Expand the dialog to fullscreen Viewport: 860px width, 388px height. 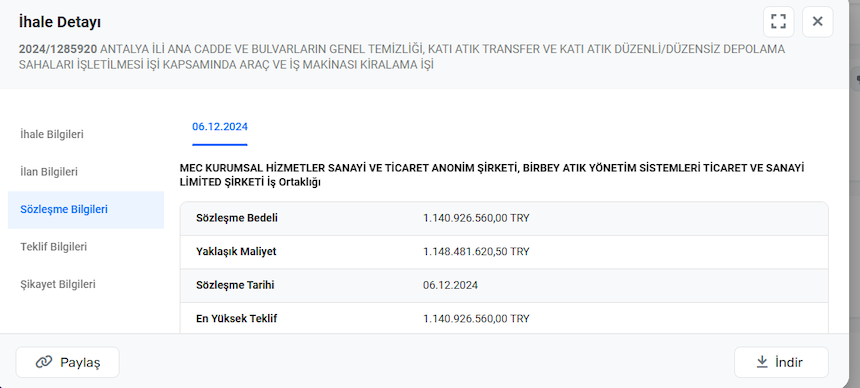(x=778, y=21)
